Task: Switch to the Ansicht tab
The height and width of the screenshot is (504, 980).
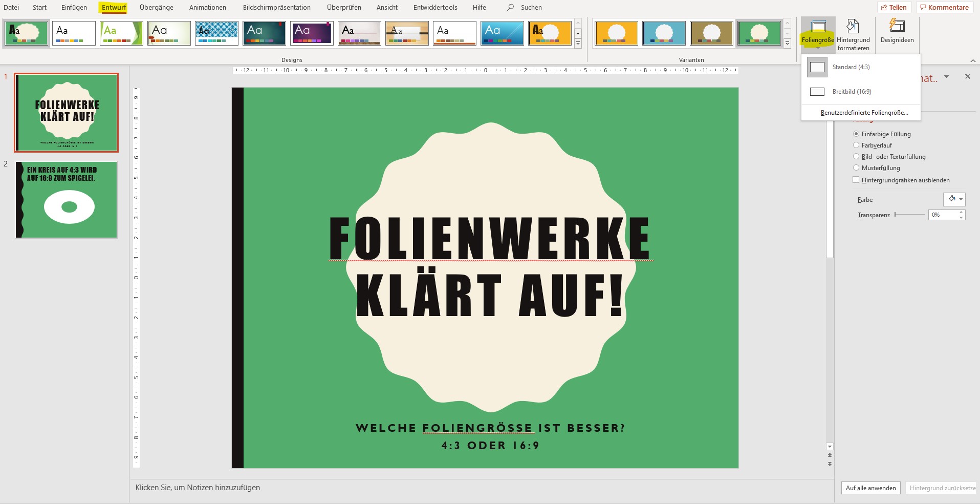Action: [387, 7]
